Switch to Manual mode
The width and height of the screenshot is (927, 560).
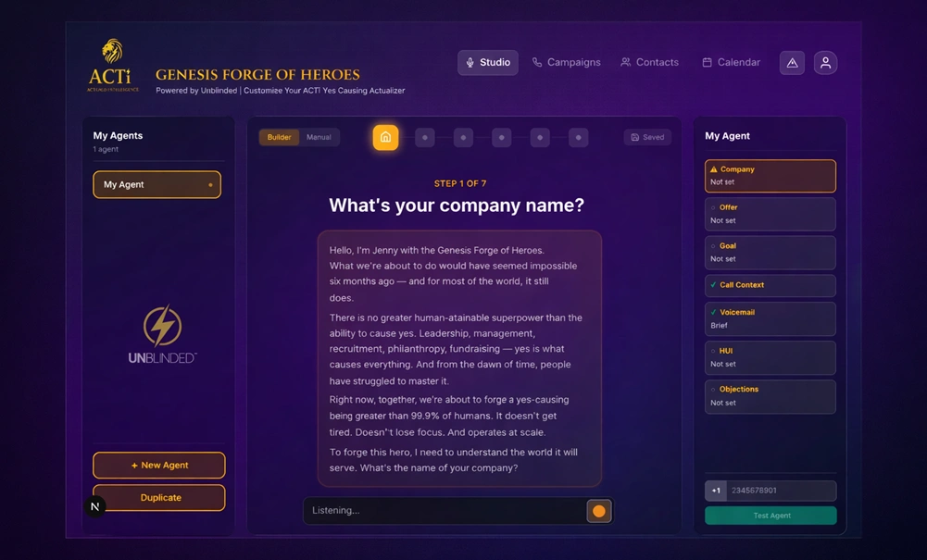(319, 137)
